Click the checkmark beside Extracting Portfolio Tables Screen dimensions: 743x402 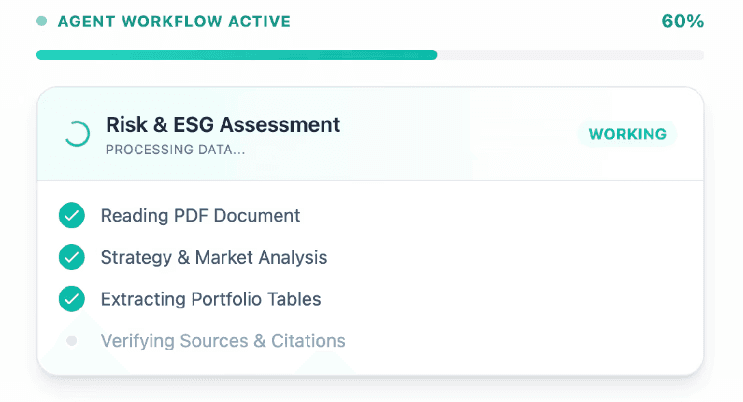71,299
